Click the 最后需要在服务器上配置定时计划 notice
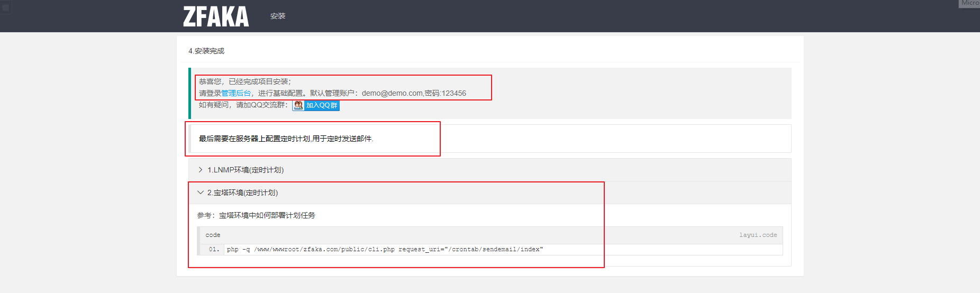The width and height of the screenshot is (980, 293). click(x=286, y=139)
